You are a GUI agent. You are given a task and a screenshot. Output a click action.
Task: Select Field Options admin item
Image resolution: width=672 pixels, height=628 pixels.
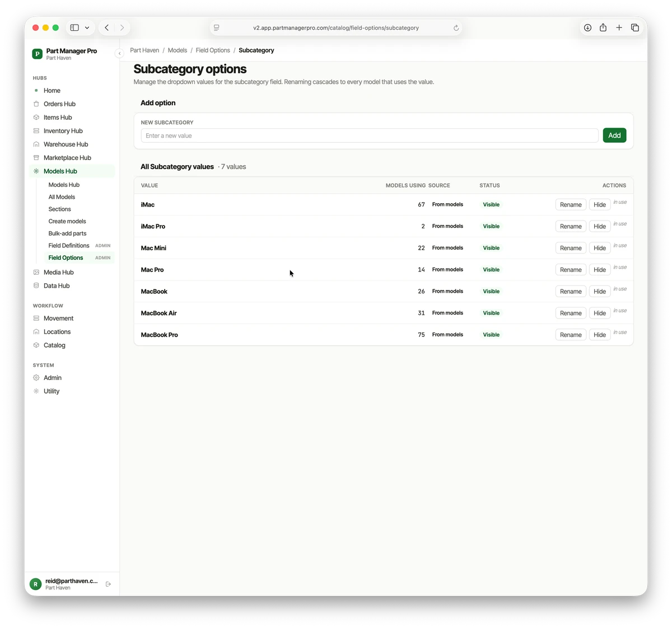(x=80, y=258)
